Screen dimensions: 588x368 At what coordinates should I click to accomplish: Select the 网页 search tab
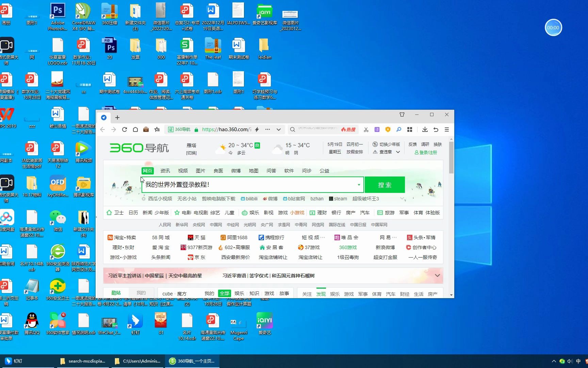147,171
